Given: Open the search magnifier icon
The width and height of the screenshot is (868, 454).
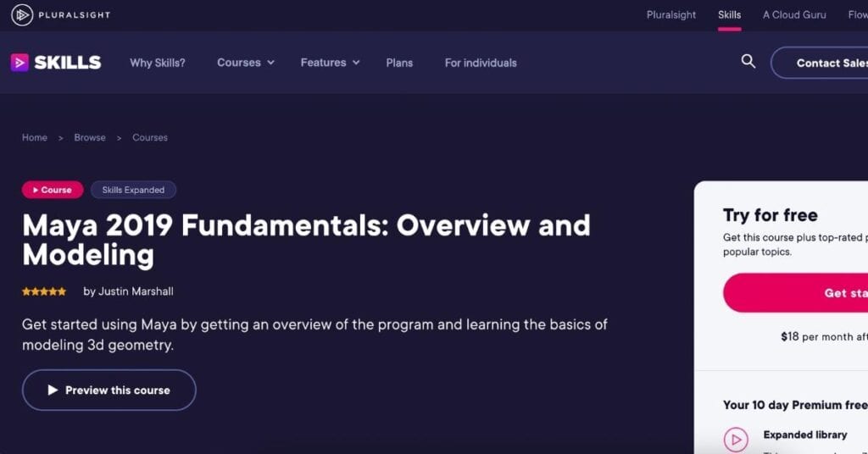Looking at the screenshot, I should coord(748,61).
